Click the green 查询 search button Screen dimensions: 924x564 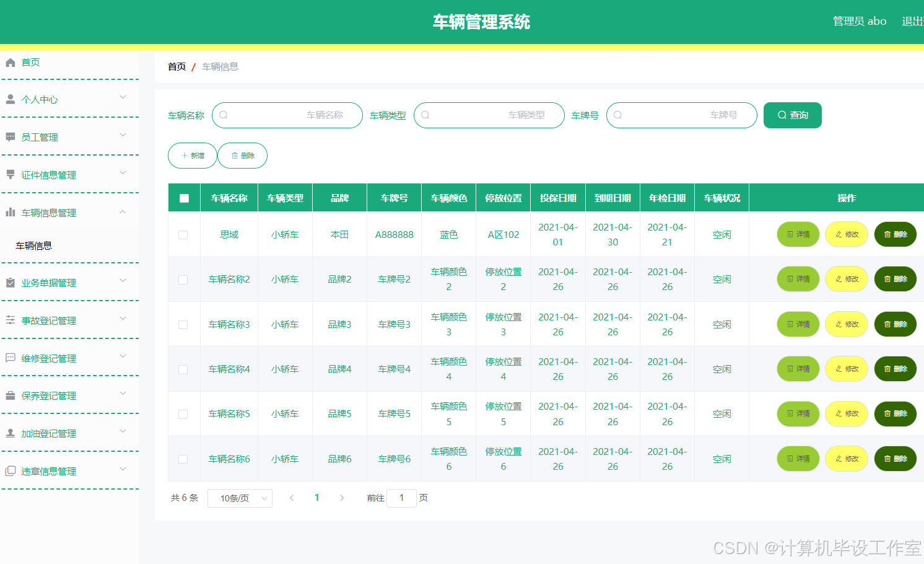tap(793, 115)
